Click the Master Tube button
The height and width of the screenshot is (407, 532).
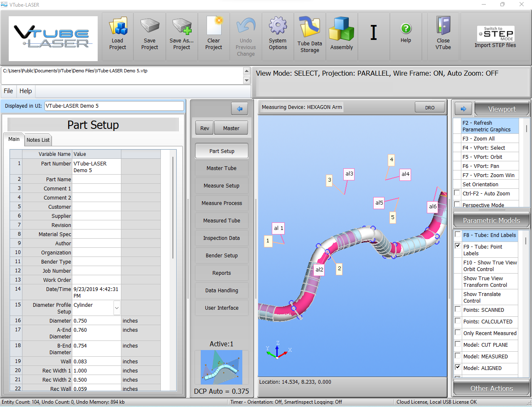click(x=222, y=168)
